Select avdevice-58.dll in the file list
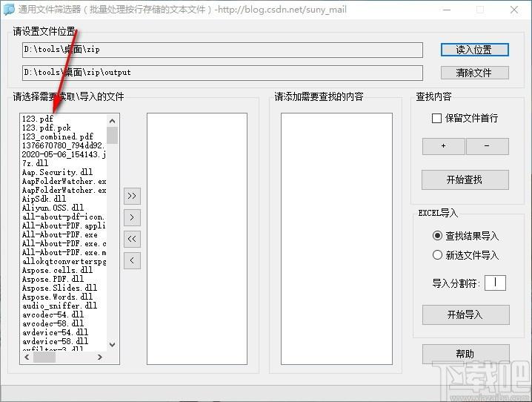The image size is (532, 402). 56,341
